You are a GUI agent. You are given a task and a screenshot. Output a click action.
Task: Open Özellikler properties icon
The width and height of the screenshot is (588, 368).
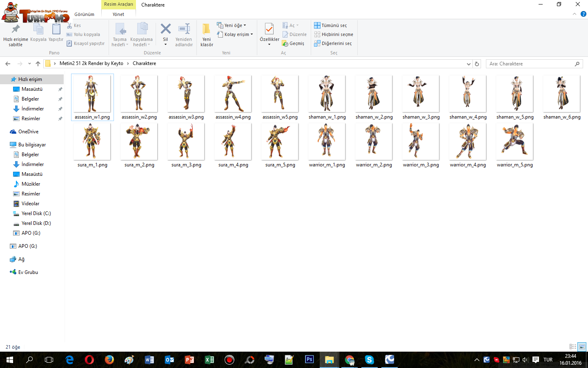(269, 29)
